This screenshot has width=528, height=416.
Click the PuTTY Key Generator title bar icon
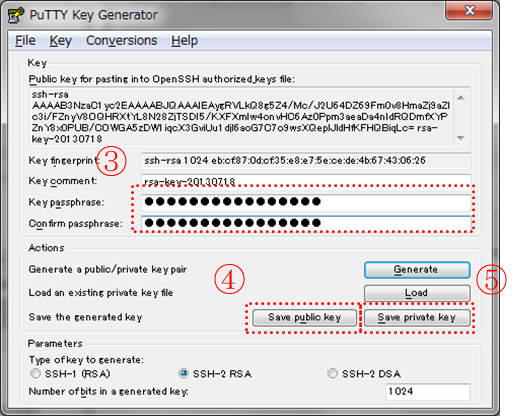click(16, 15)
